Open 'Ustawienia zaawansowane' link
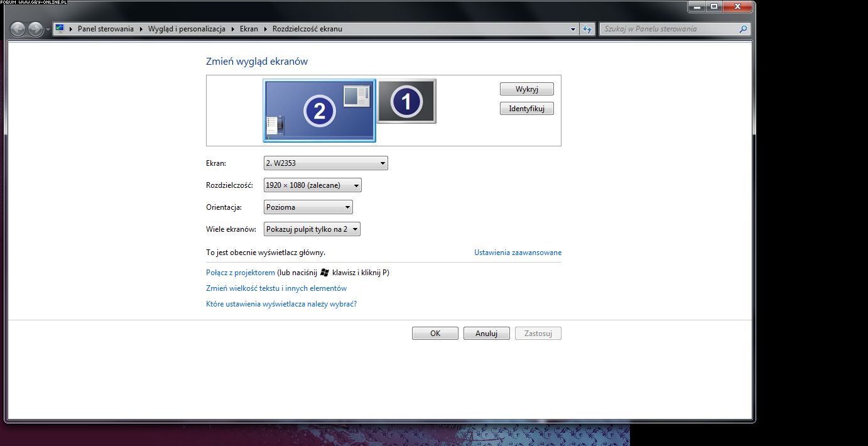 [518, 253]
